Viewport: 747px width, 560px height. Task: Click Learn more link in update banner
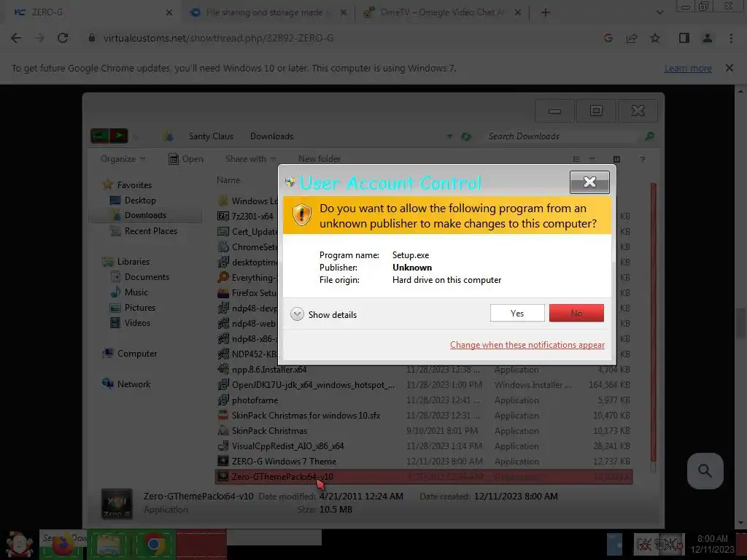(688, 68)
